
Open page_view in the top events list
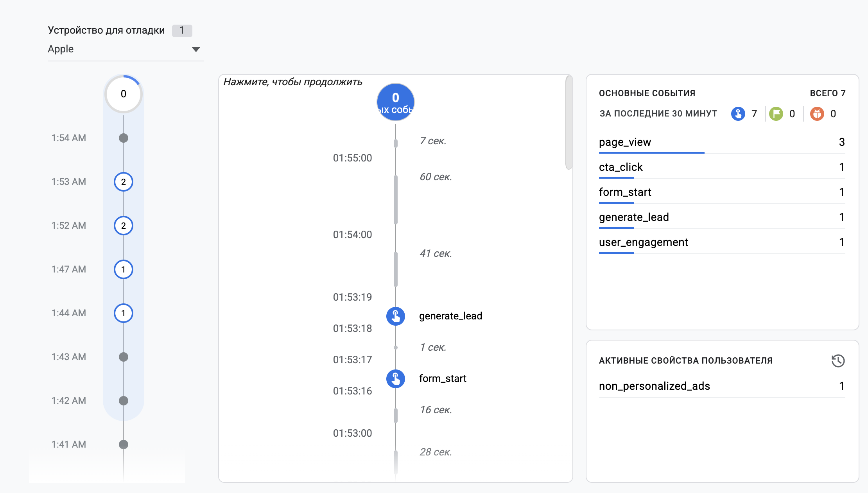[722, 142]
